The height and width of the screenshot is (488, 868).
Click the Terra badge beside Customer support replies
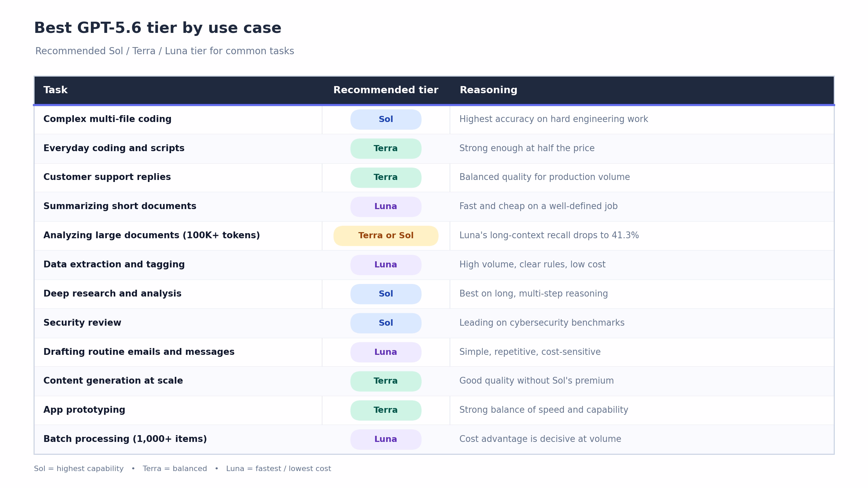[x=386, y=178]
